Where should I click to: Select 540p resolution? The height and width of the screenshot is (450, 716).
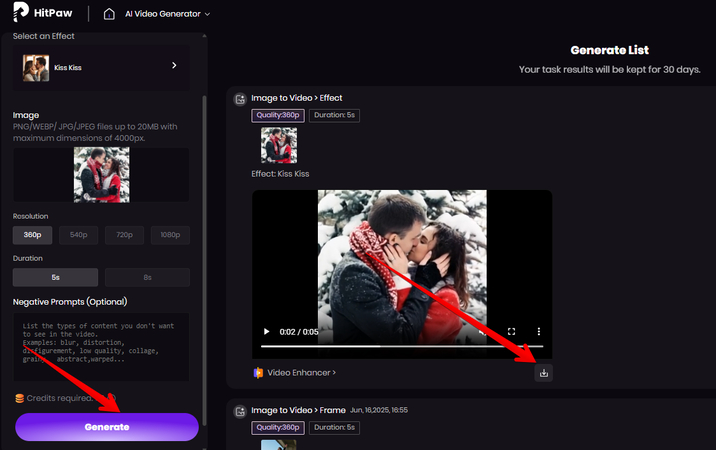click(x=79, y=235)
